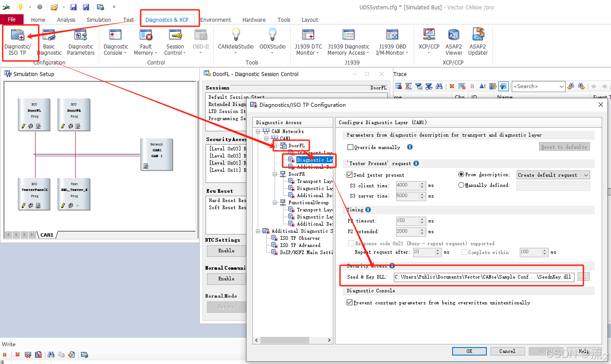This screenshot has width=611, height=364.
Task: Switch to the Hardware ribbon tab
Action: click(254, 20)
